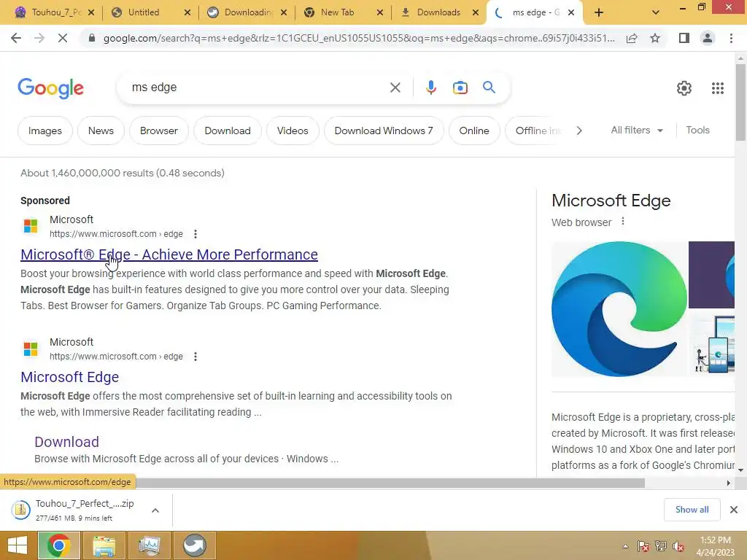Open Chrome side panel icon
This screenshot has width=747, height=560.
[x=684, y=38]
